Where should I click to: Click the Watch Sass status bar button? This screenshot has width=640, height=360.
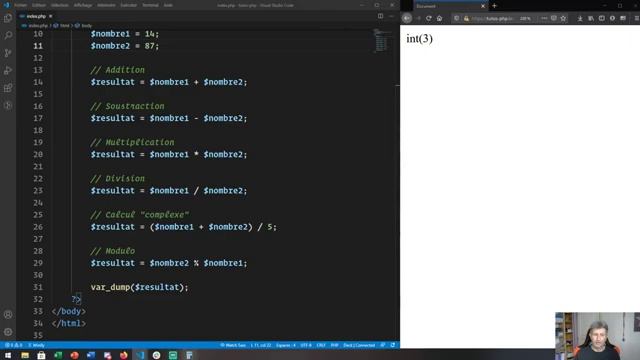click(x=233, y=345)
